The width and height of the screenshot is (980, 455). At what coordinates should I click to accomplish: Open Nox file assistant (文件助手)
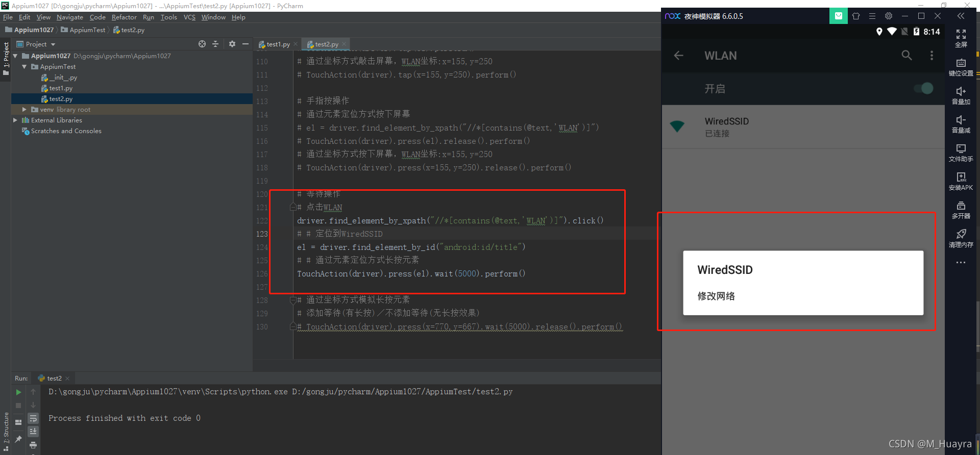tap(961, 153)
